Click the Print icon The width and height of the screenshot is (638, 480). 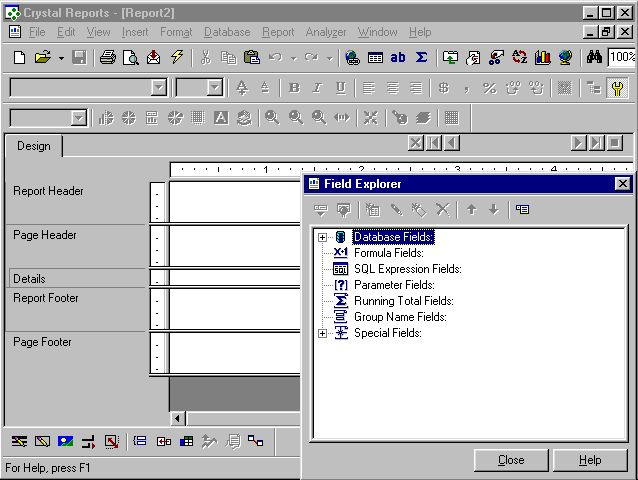[107, 57]
